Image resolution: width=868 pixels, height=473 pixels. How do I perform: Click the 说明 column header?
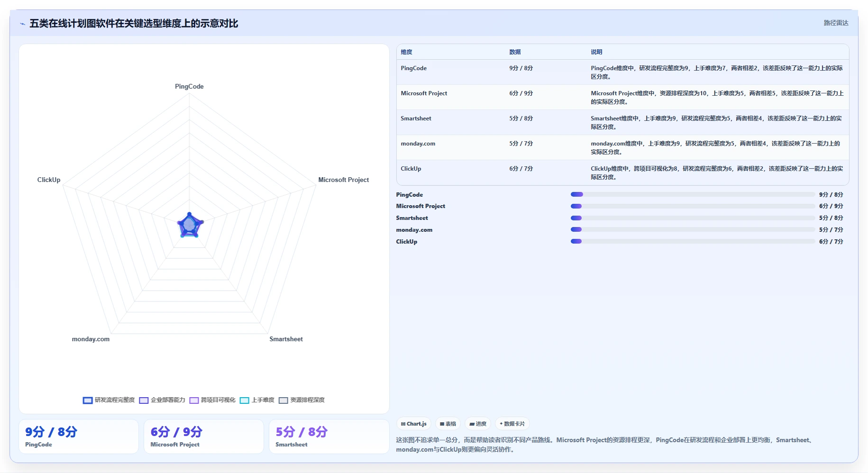(x=596, y=52)
